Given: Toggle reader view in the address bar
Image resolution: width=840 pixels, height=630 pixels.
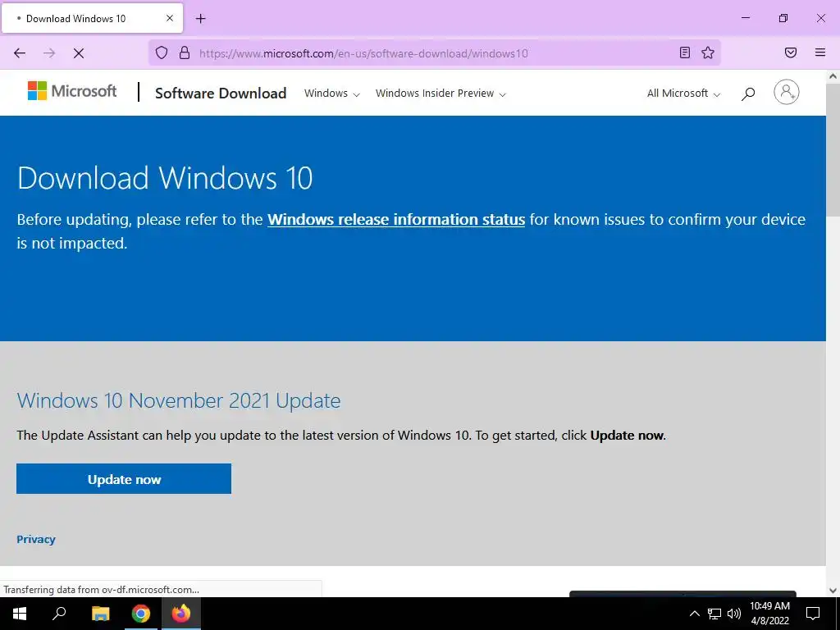Looking at the screenshot, I should (x=685, y=52).
